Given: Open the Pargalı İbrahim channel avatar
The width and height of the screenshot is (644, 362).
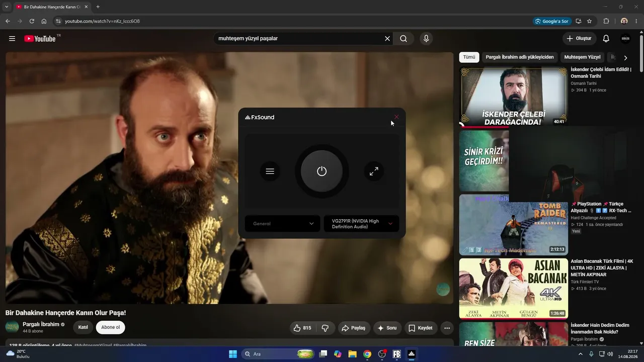Looking at the screenshot, I should 12,327.
